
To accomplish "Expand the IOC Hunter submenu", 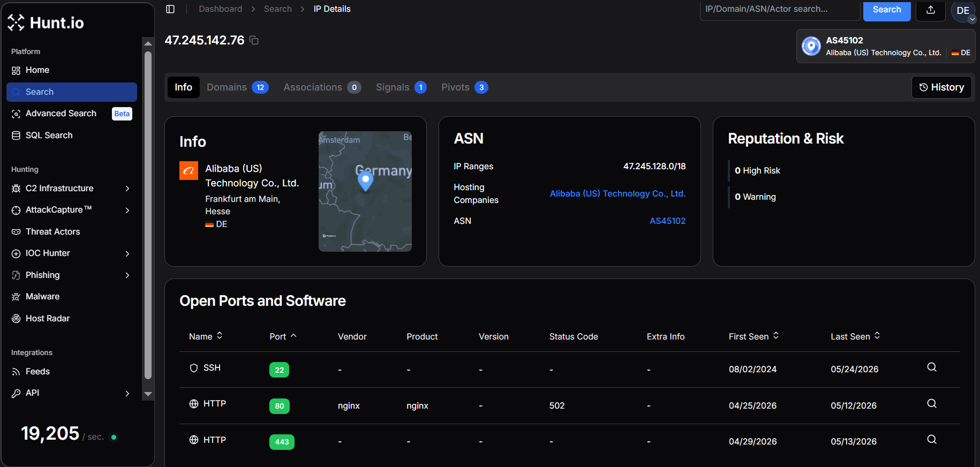I will pyautogui.click(x=127, y=253).
